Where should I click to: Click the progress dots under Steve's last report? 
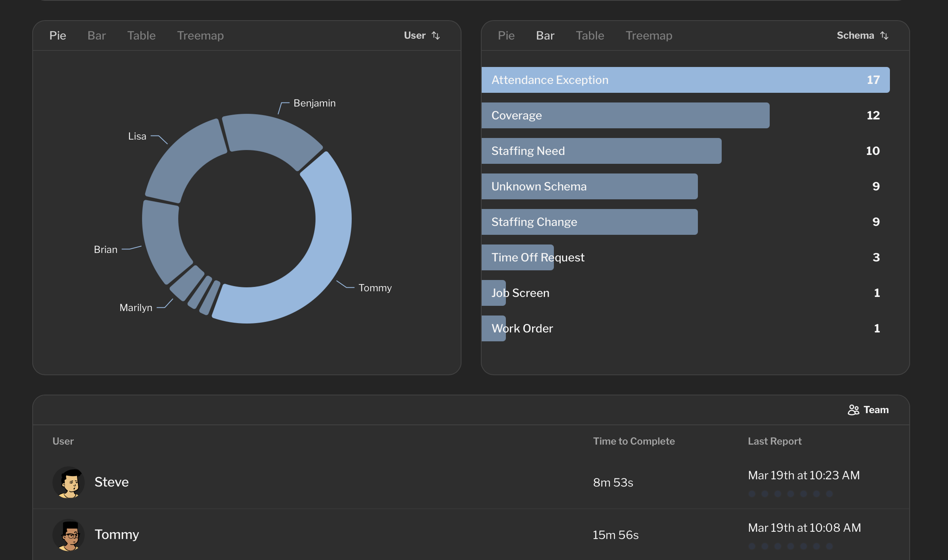click(x=791, y=493)
